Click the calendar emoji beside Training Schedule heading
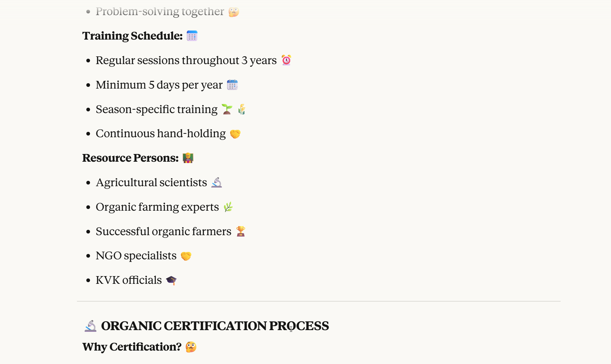This screenshot has height=364, width=611. coord(192,36)
